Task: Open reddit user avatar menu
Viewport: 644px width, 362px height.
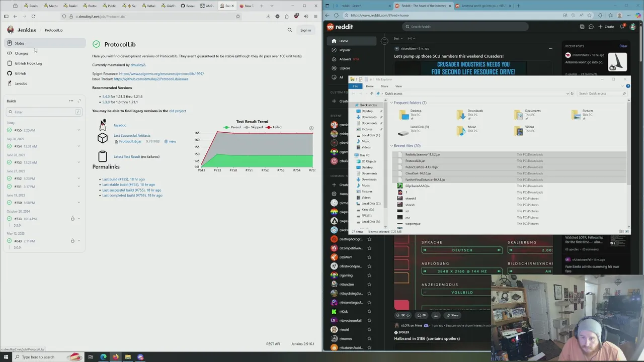Action: [x=633, y=27]
